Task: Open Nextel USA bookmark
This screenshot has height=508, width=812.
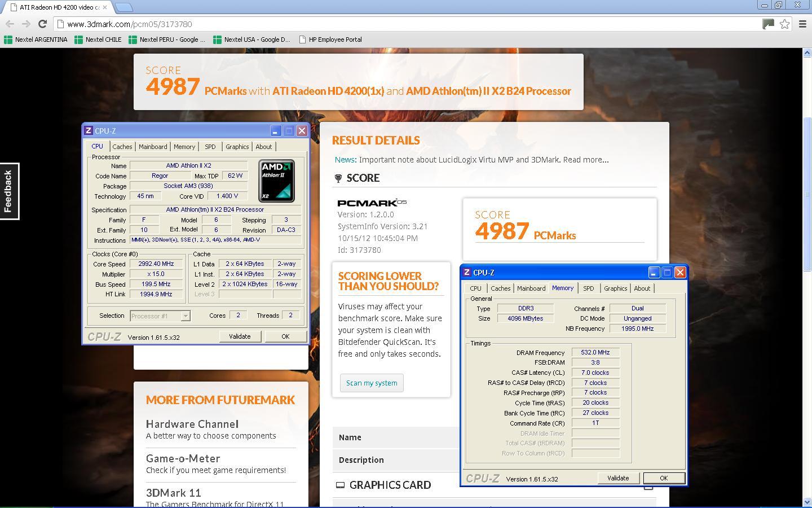Action: (251, 40)
